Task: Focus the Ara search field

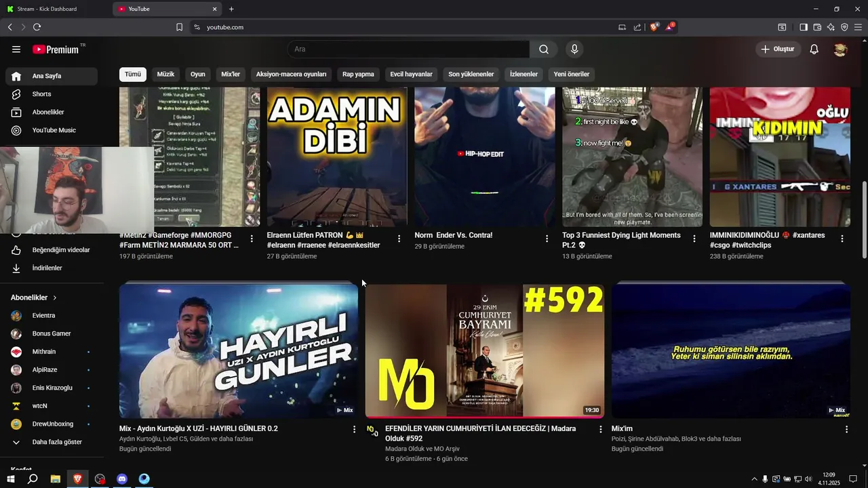Action: click(408, 49)
